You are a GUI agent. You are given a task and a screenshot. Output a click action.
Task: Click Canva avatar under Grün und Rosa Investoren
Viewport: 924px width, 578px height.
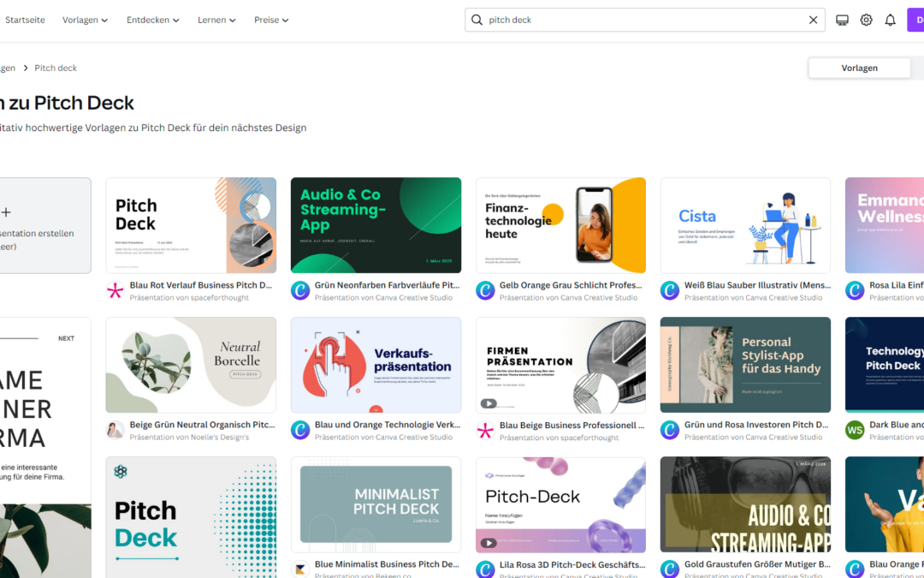click(669, 430)
